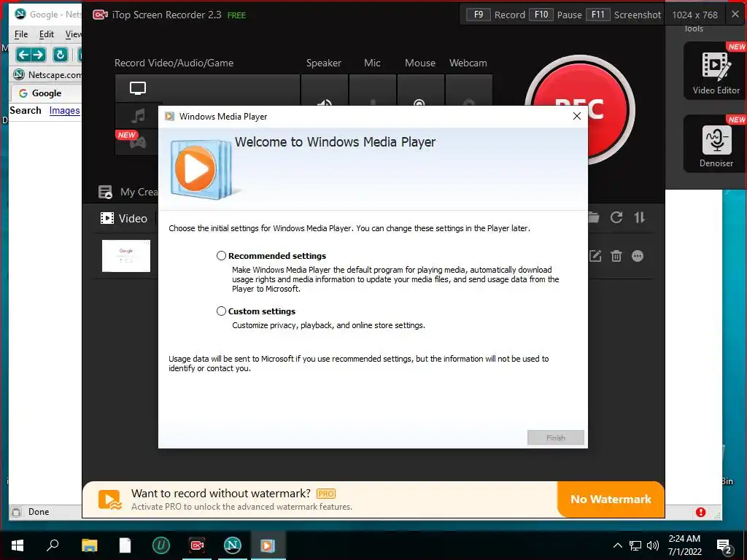Switch to Windows Media Player taskbar icon
This screenshot has width=747, height=560.
[268, 545]
